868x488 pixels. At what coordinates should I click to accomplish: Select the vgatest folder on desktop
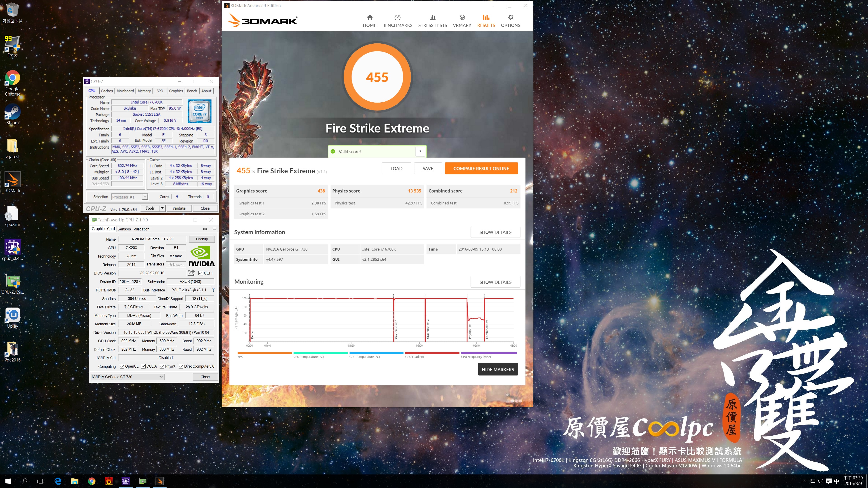tap(12, 148)
